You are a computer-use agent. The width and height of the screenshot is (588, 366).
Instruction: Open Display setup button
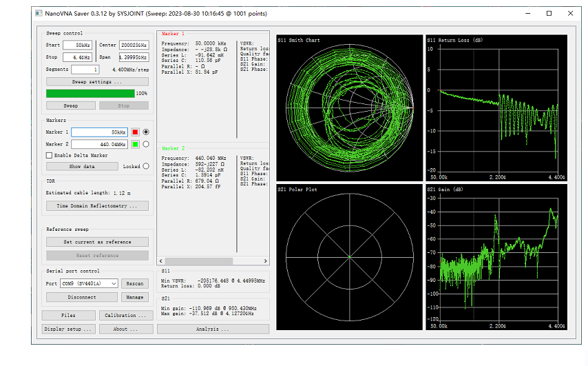point(68,329)
